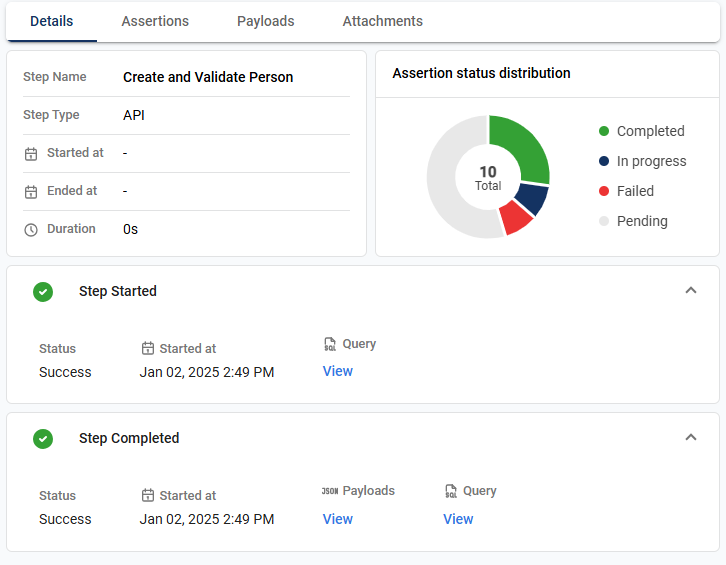Viewport: 726px width, 565px height.
Task: Open the View link under Payloads
Action: click(338, 519)
